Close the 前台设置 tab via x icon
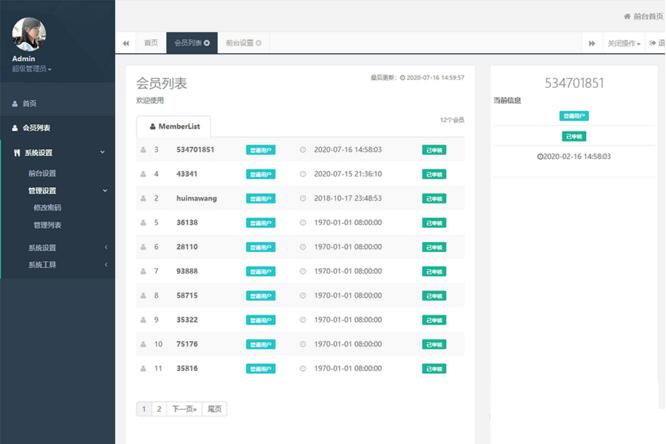Screen dimensions: 666x444 pyautogui.click(x=259, y=43)
